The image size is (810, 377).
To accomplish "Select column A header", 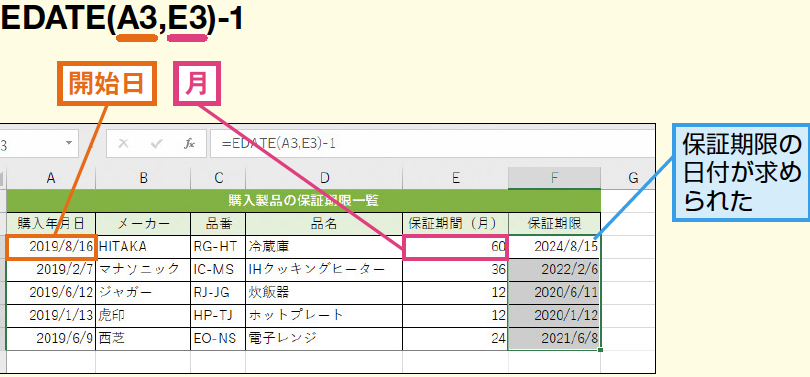I will [51, 178].
